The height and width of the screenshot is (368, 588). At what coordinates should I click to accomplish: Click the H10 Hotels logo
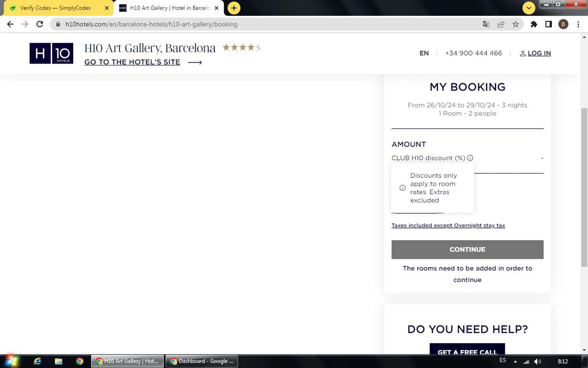[51, 53]
